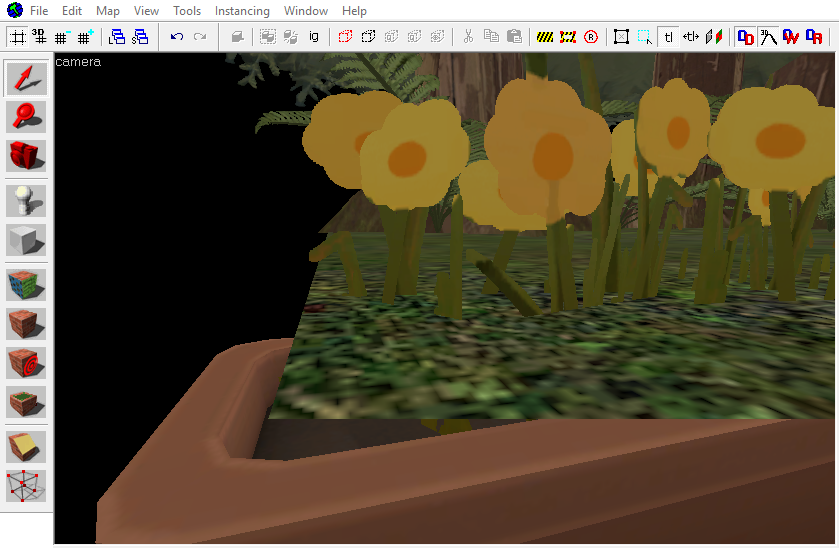Carve with the selected brush
839x548 pixels.
click(238, 37)
